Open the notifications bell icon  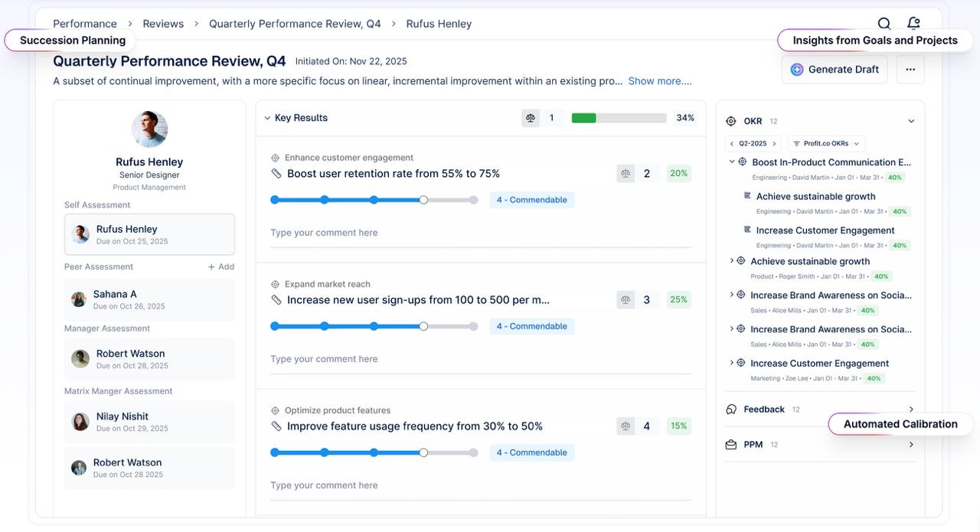coord(913,24)
